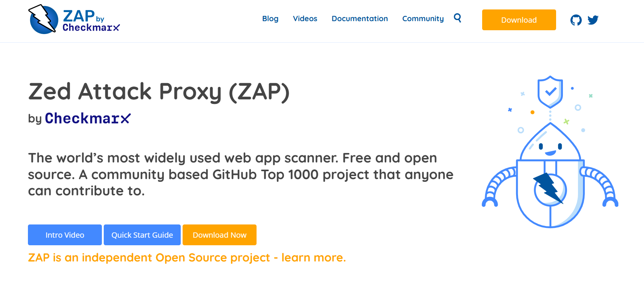The height and width of the screenshot is (294, 644).
Task: Click the "ZAP by Checkmarx" header logo text
Action: [91, 21]
